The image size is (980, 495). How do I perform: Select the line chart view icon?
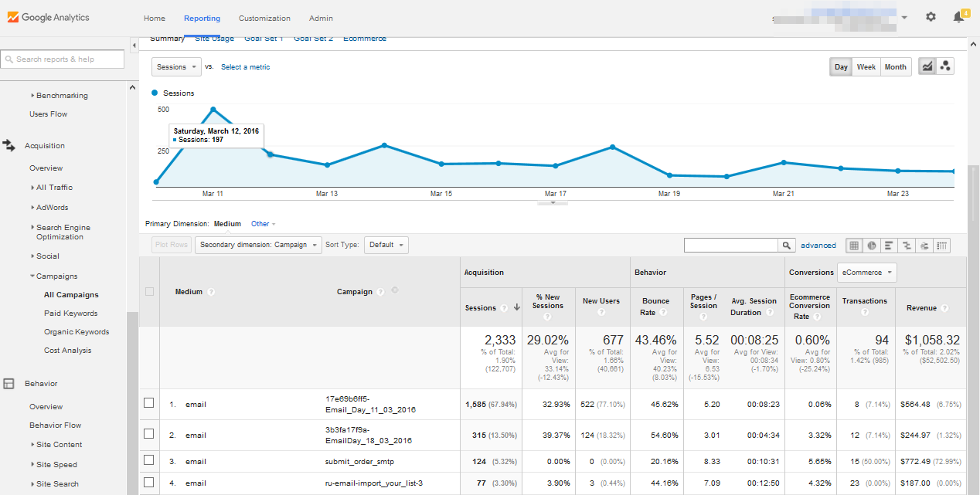[927, 67]
